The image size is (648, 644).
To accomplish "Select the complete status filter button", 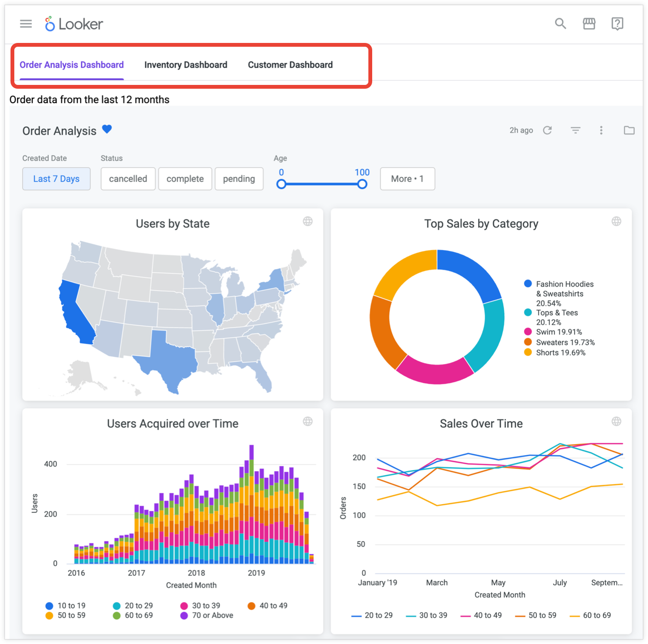I will 185,178.
